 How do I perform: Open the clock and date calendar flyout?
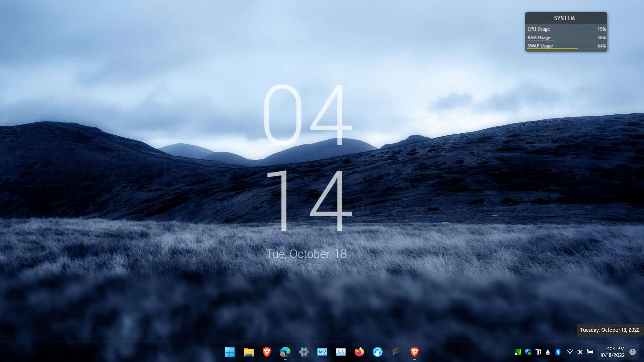[612, 352]
